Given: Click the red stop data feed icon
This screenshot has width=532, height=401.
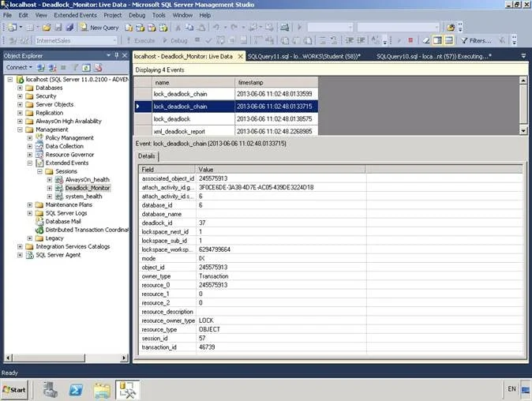Looking at the screenshot, I should [410, 41].
